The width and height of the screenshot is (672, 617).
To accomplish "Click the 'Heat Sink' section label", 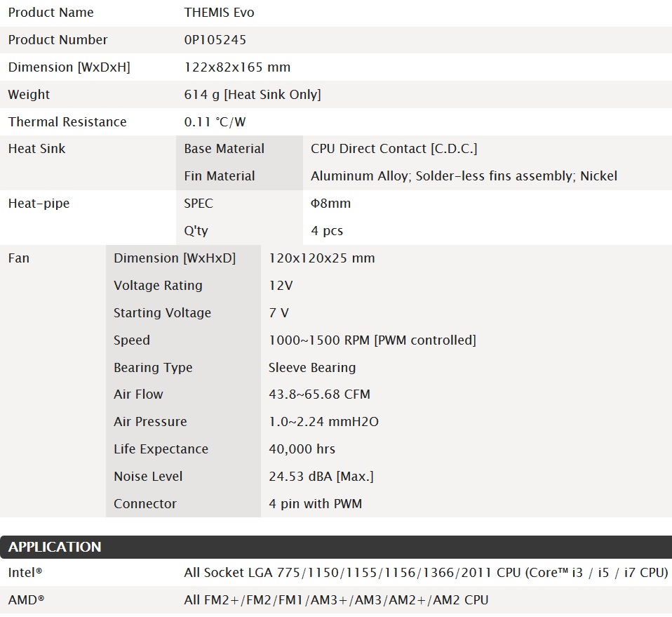I will pyautogui.click(x=37, y=149).
